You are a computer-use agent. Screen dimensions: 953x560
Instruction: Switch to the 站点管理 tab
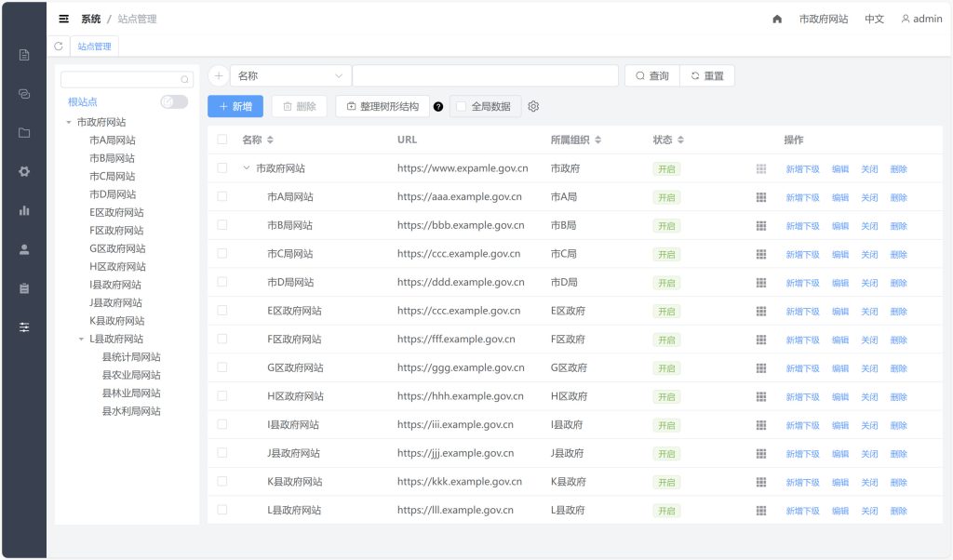click(x=94, y=47)
